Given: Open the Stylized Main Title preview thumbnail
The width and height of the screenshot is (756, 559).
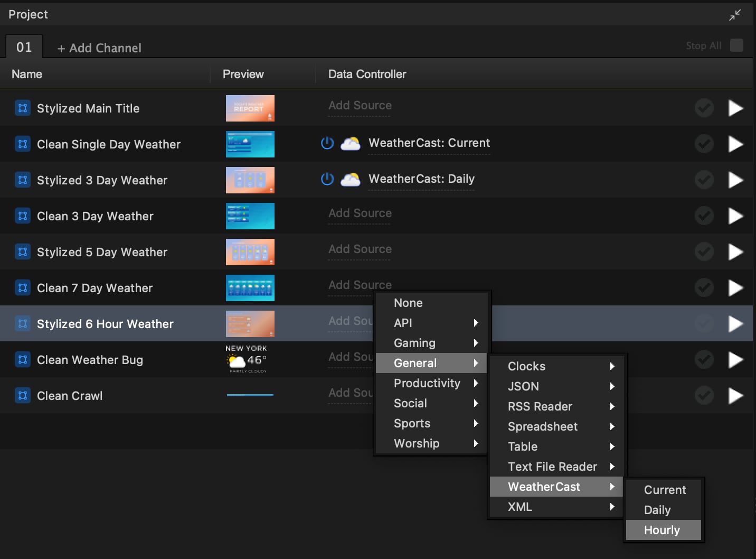Looking at the screenshot, I should (250, 108).
